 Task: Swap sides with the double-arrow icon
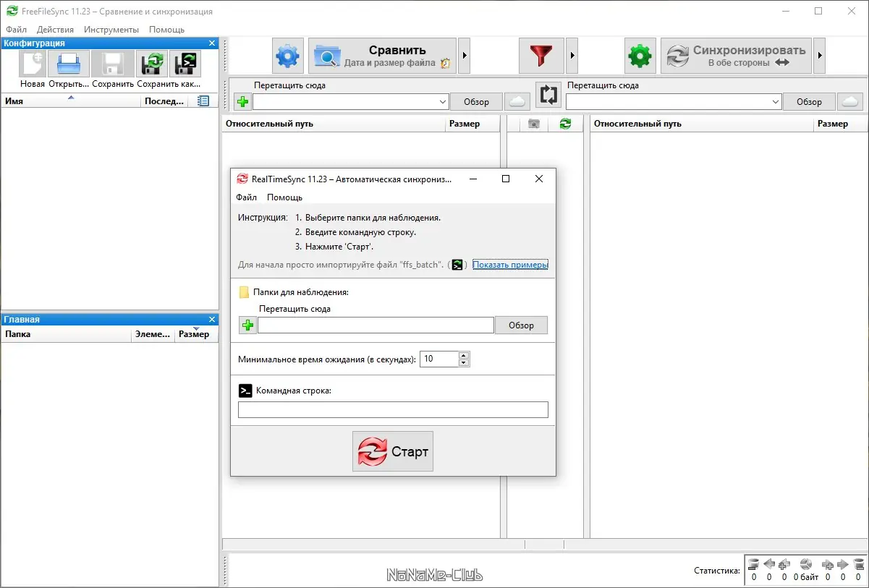pos(548,95)
